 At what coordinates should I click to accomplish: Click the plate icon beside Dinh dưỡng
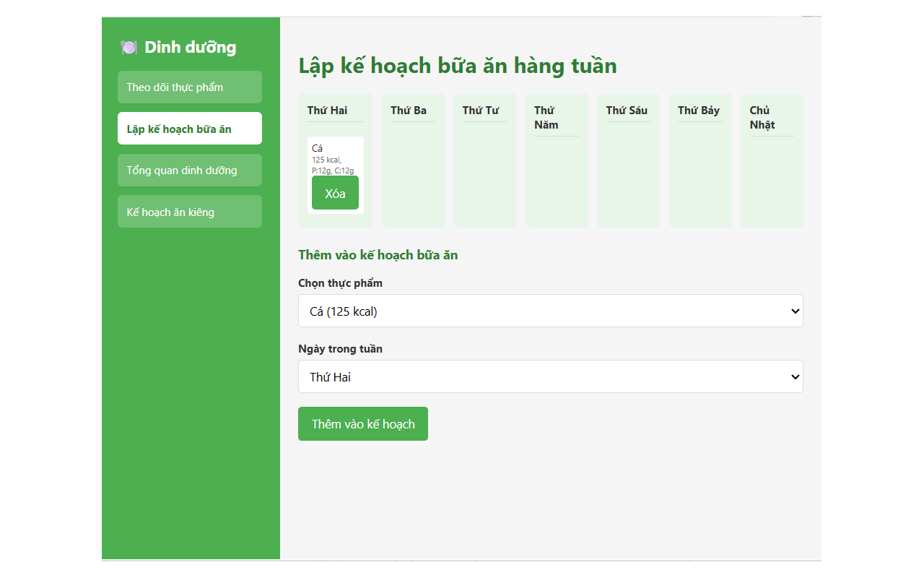128,48
